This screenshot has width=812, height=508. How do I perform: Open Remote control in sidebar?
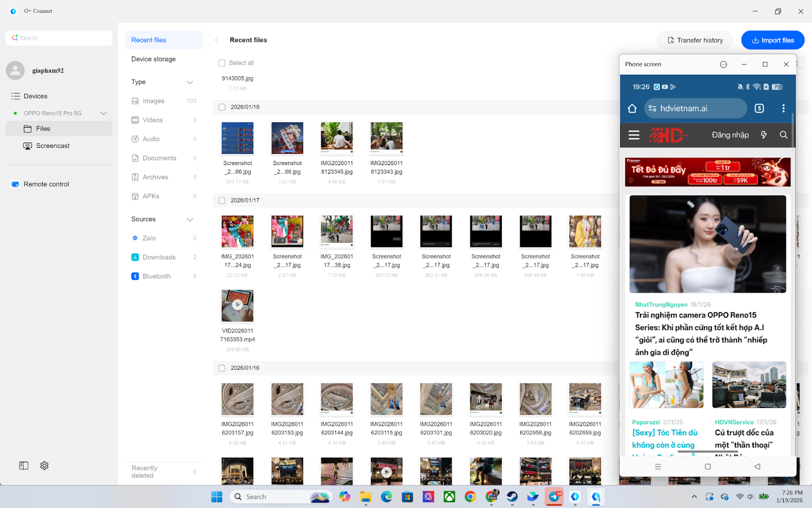point(59,184)
